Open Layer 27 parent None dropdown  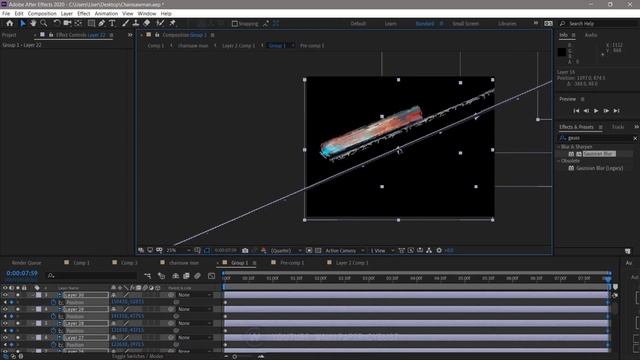click(x=195, y=338)
